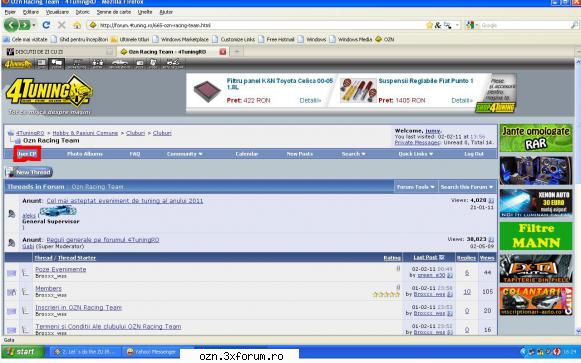Image resolution: width=581 pixels, height=363 pixels.
Task: Click the Google search box
Action: tap(524, 25)
